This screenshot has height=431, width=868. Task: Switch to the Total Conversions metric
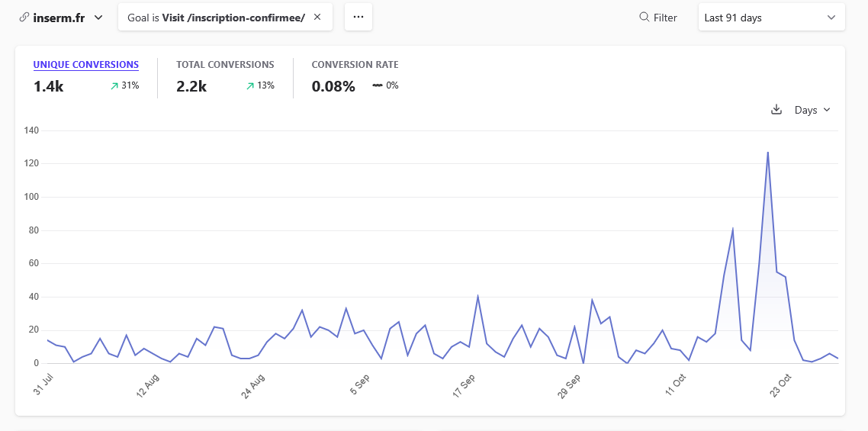(225, 65)
